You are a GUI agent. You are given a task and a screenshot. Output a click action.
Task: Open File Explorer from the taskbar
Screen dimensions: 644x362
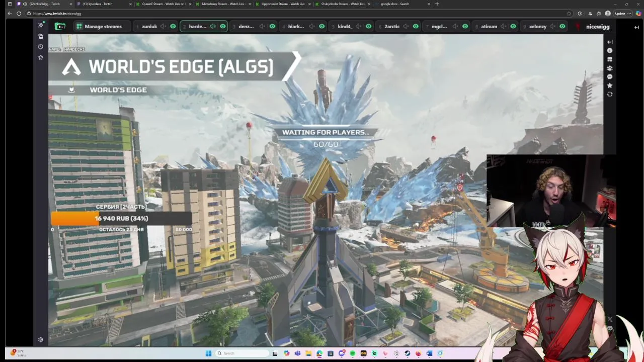tap(308, 353)
